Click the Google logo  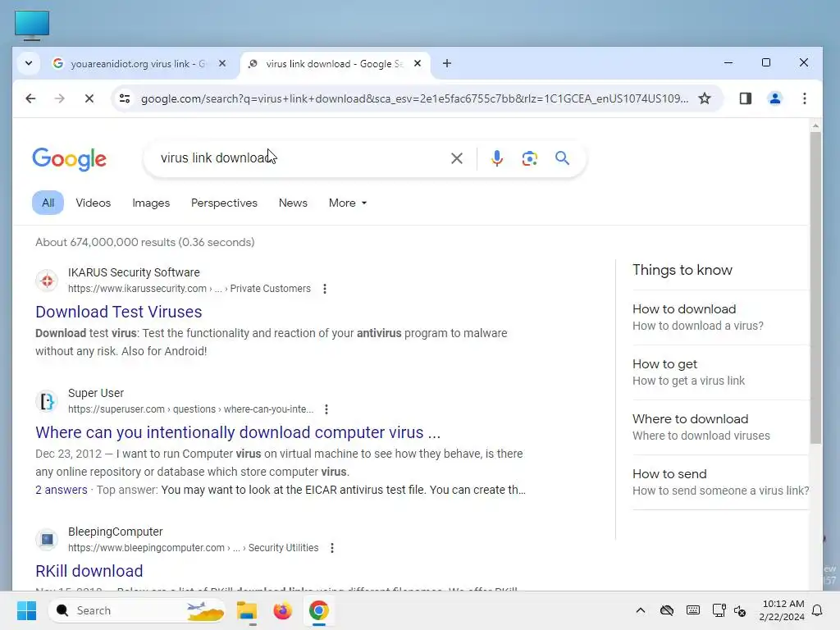[x=70, y=159]
